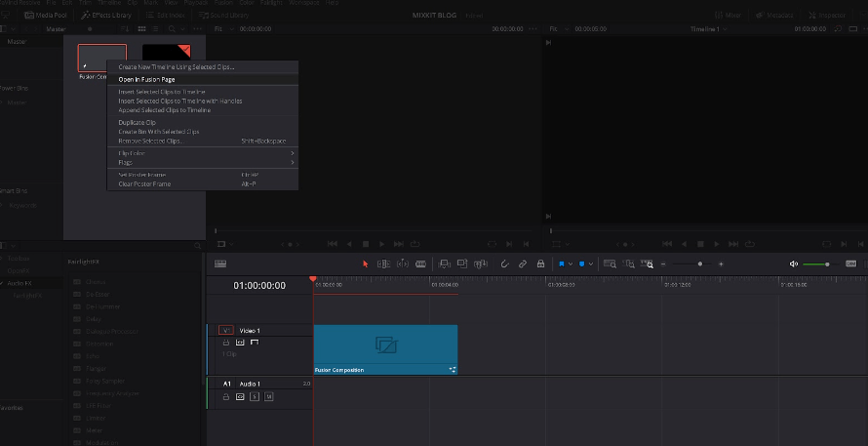The width and height of the screenshot is (868, 446).
Task: Select the Fusion Composition clip on timeline
Action: pyautogui.click(x=385, y=348)
